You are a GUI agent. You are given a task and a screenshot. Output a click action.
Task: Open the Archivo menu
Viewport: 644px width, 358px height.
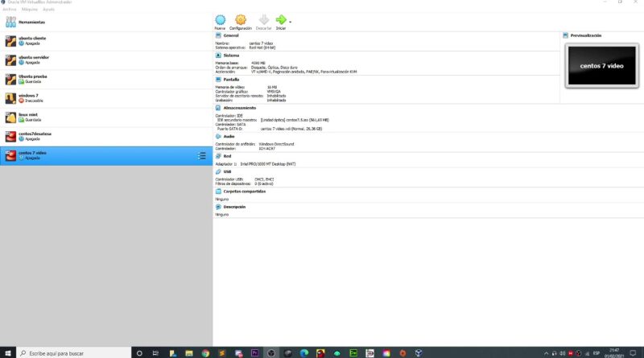10,9
